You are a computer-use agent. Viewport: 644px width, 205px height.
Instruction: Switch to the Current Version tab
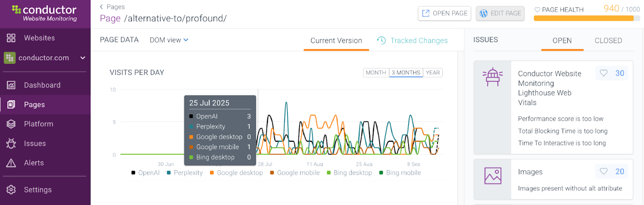click(336, 41)
